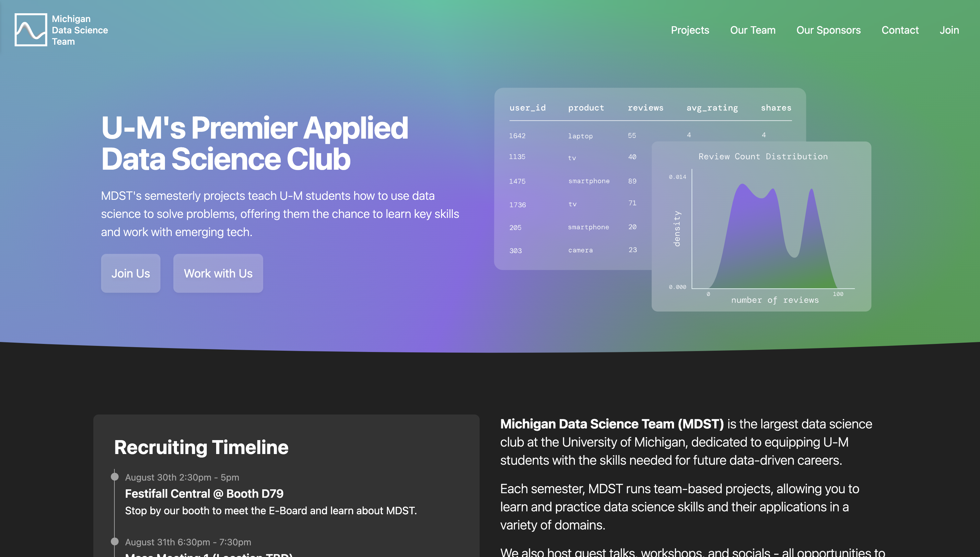Click the MDST wave logo icon
This screenshot has height=557, width=980.
click(30, 30)
